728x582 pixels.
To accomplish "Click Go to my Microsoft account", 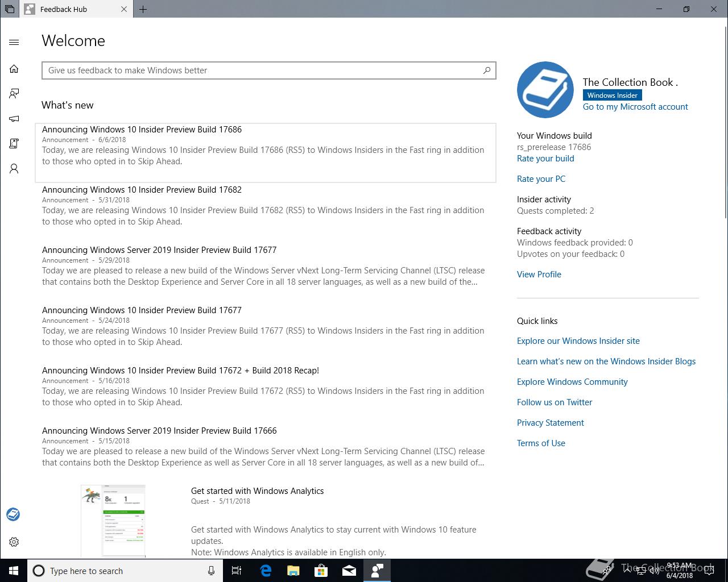I will point(635,107).
